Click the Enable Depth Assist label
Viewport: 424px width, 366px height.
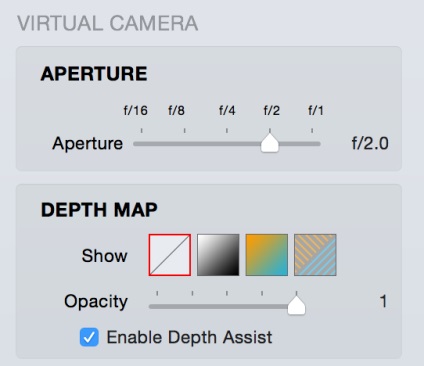(x=189, y=337)
